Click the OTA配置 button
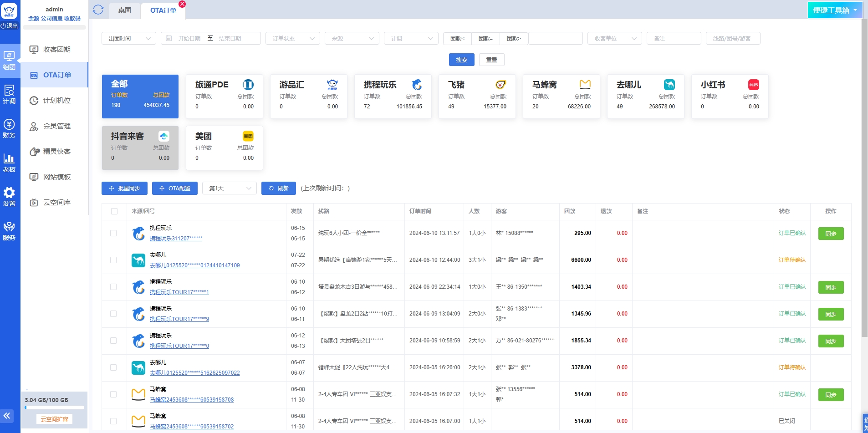Screen dimensions: 868x433 pos(175,188)
